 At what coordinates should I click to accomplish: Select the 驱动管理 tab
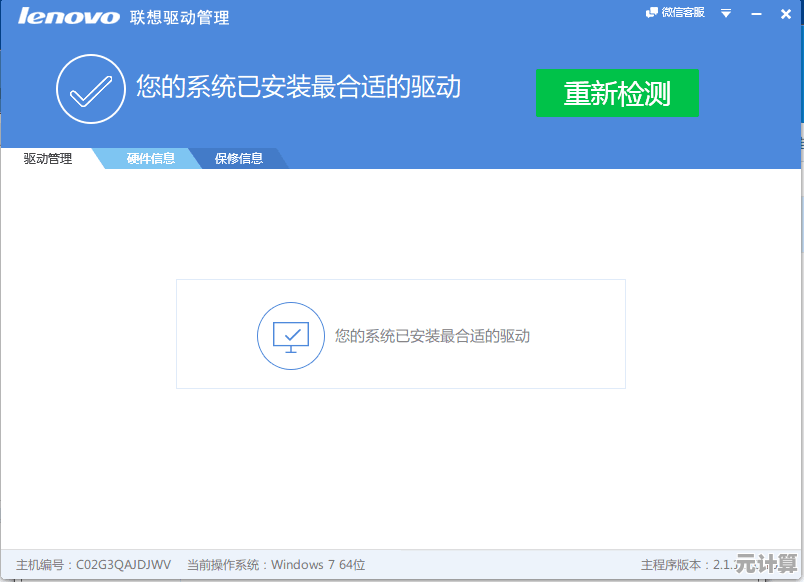48,159
